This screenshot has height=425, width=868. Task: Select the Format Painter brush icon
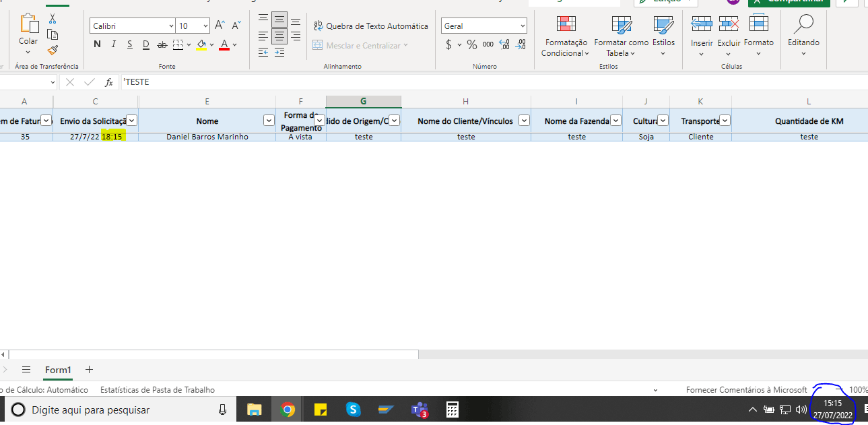click(x=53, y=50)
